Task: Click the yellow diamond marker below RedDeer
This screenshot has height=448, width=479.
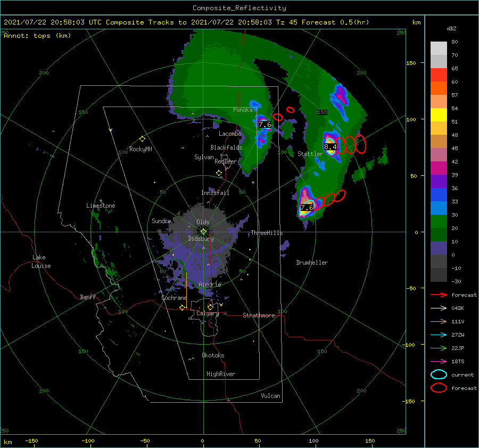Action: tap(219, 173)
